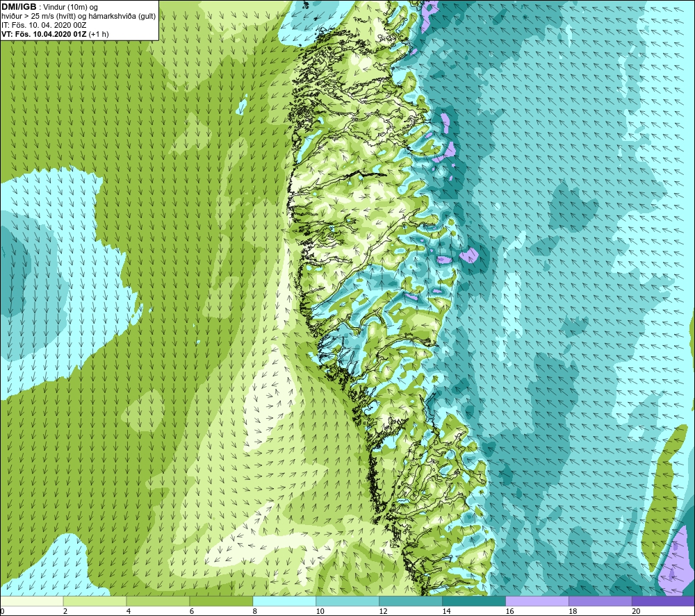Click the 18–20 m/s purple swatch
The width and height of the screenshot is (695, 616).
point(600,601)
